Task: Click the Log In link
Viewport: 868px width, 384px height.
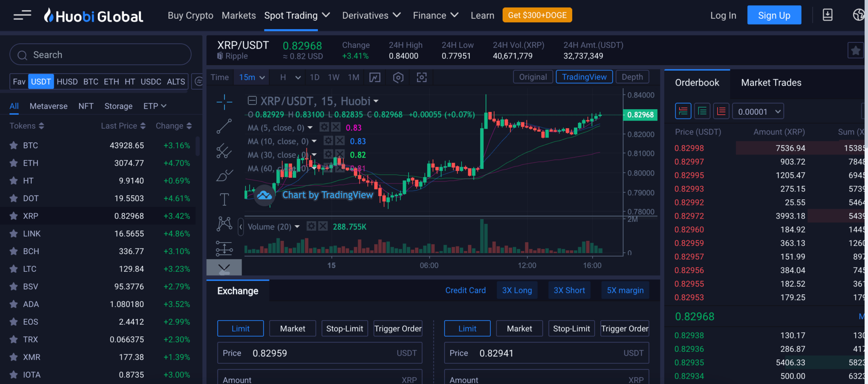Action: coord(723,16)
